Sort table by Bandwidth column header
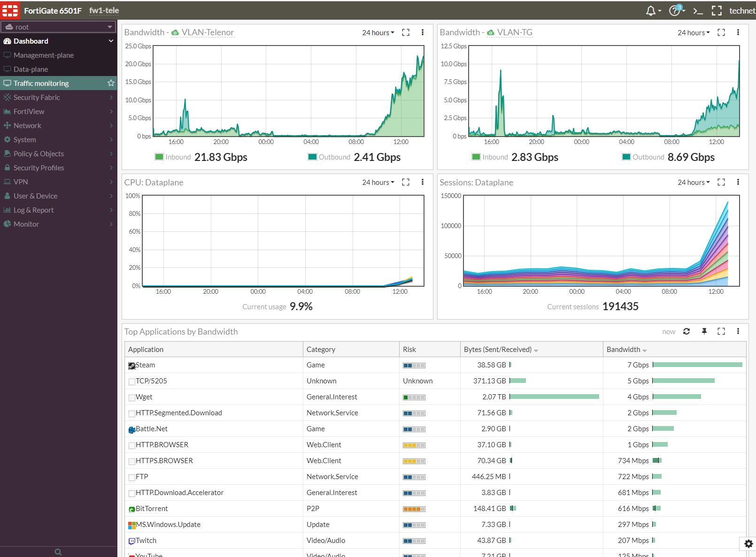The image size is (756, 557). click(x=623, y=349)
